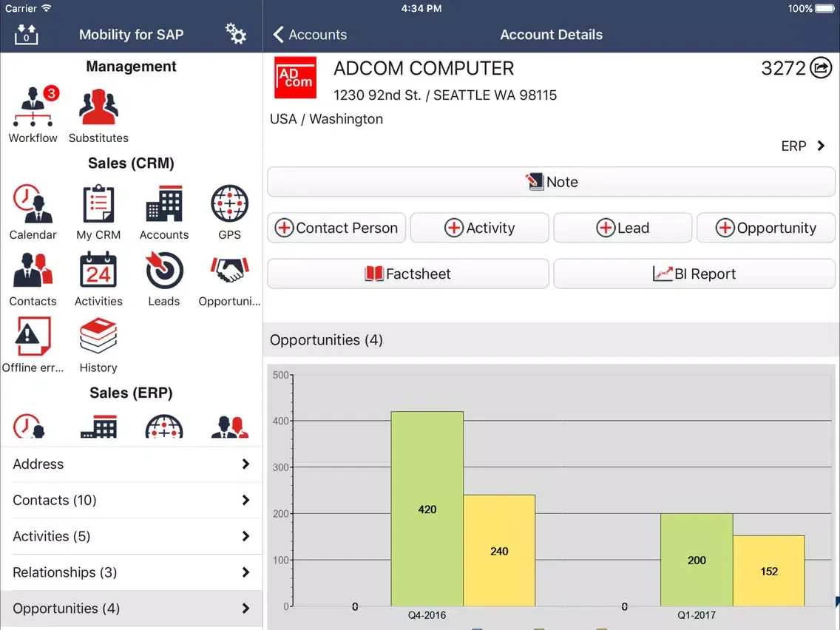Open the Sales ERP accounts building icon
Screen dimensions: 840x630
point(98,426)
